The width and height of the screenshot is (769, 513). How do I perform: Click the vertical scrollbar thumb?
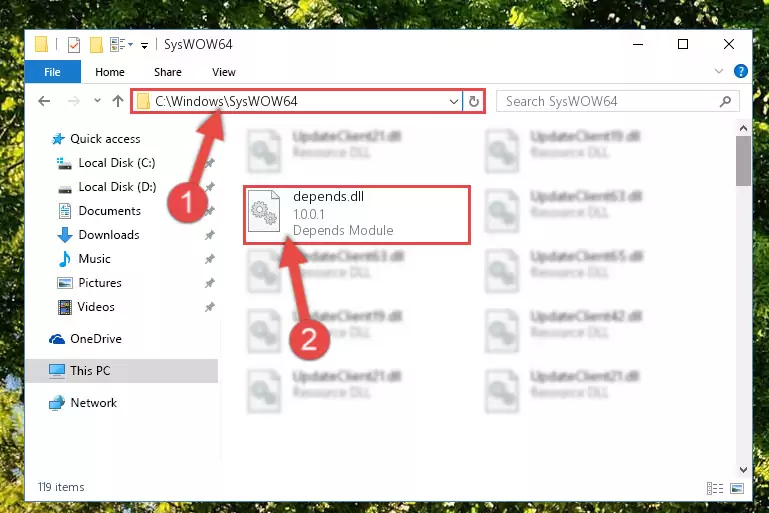pos(743,161)
